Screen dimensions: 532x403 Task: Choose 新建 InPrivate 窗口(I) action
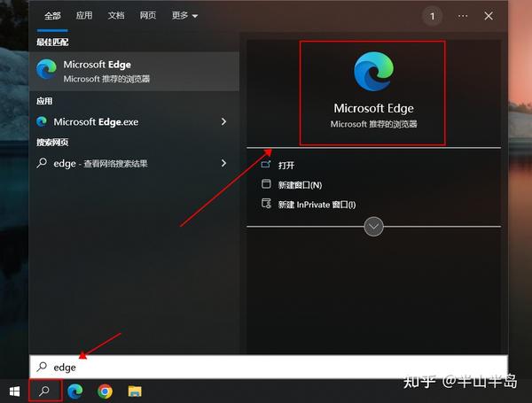pos(317,205)
